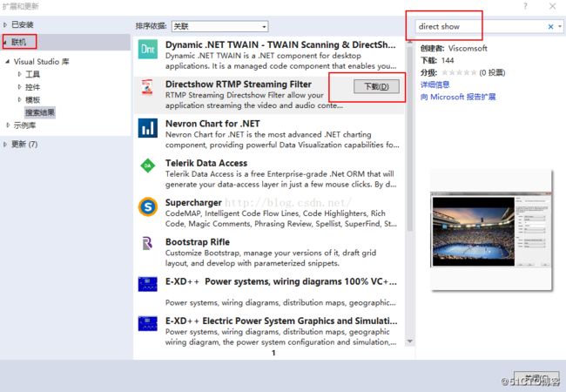Select the 工具 tree label

click(32, 74)
